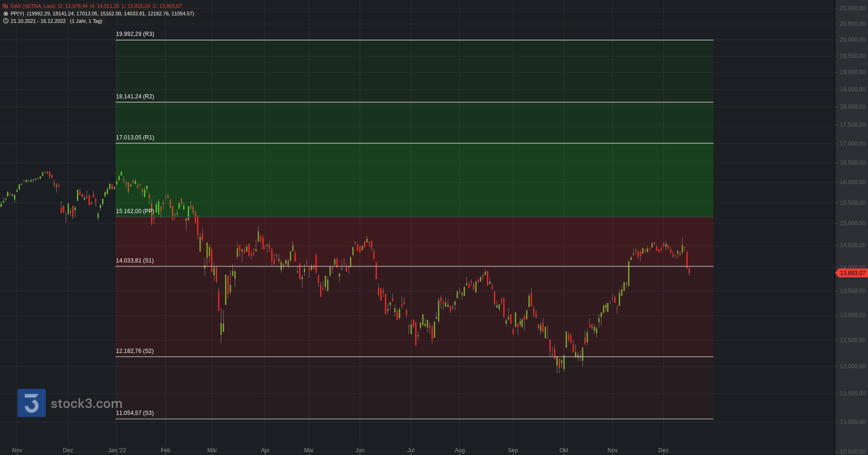Image resolution: width=868 pixels, height=455 pixels.
Task: Select the 12.182,76 (S2) support line label
Action: 135,351
